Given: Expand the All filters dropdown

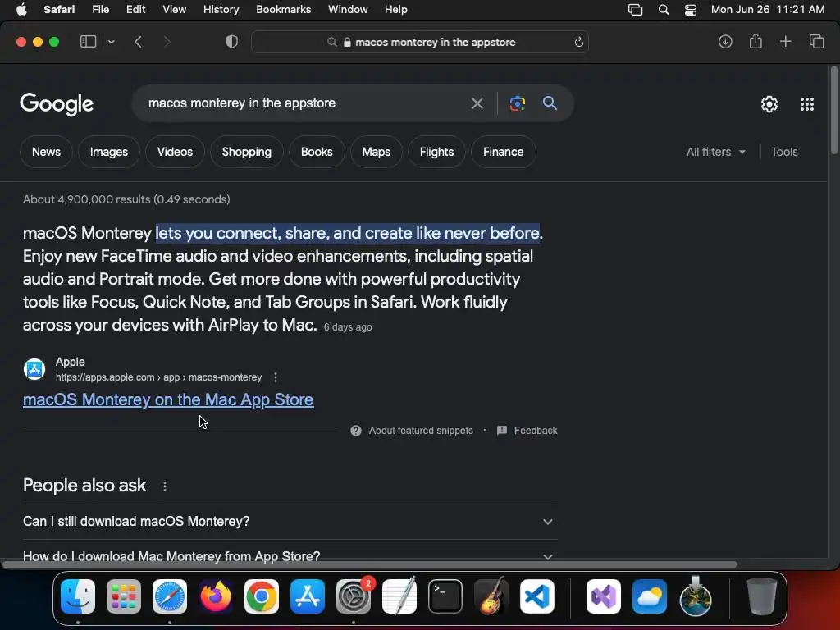Looking at the screenshot, I should (715, 152).
